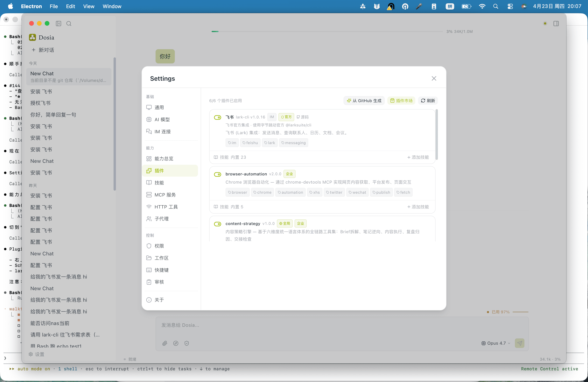Open 源码 link of 飞书 plugin
The height and width of the screenshot is (382, 588).
(302, 117)
